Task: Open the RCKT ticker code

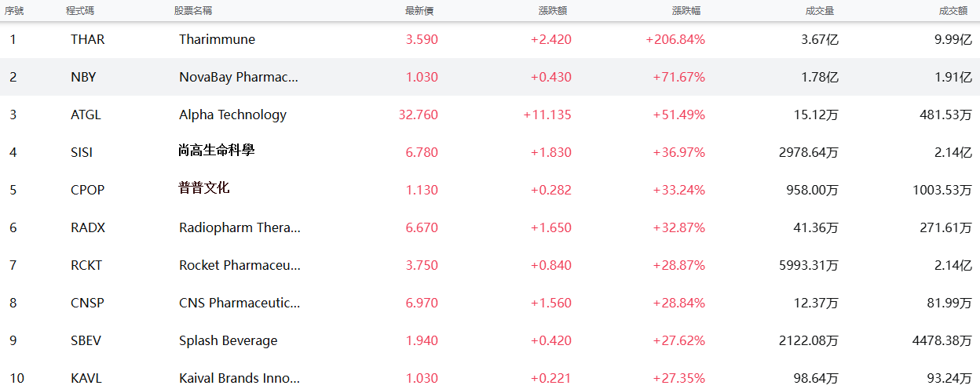Action: point(87,265)
